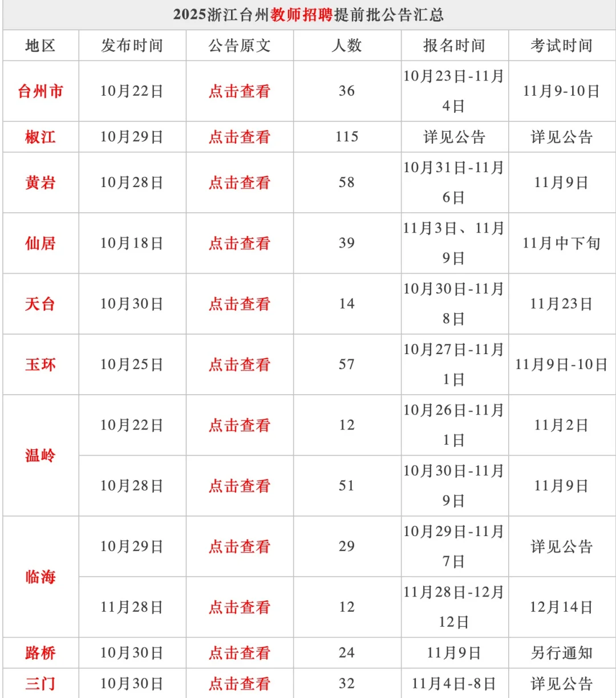Click the 考试时间 column header
Screen dimensions: 616x698
pos(562,46)
